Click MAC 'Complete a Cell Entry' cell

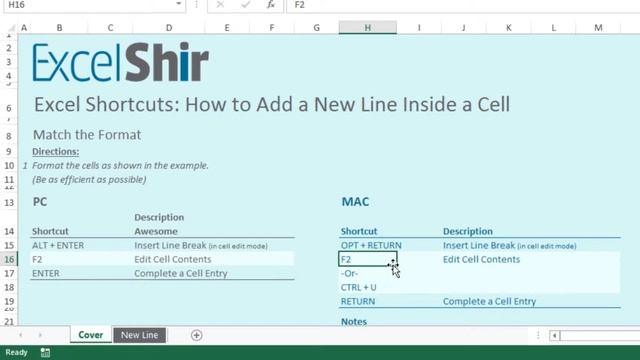tap(489, 301)
